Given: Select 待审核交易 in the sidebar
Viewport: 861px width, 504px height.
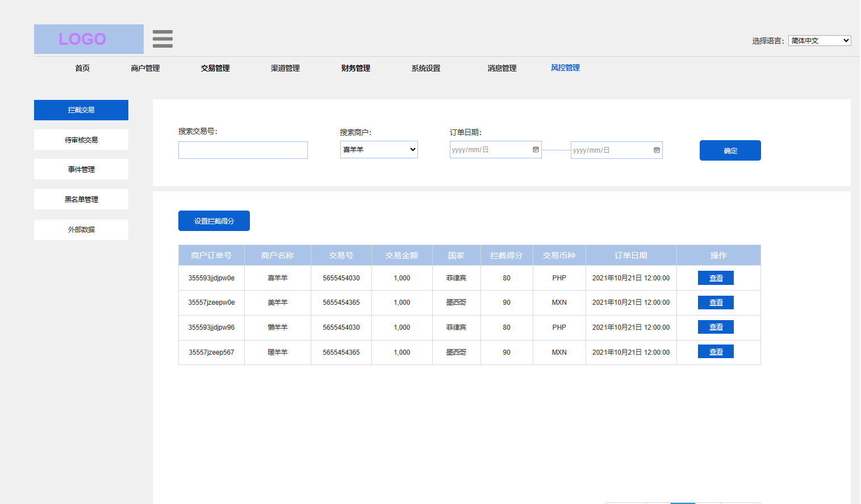Looking at the screenshot, I should pos(81,140).
